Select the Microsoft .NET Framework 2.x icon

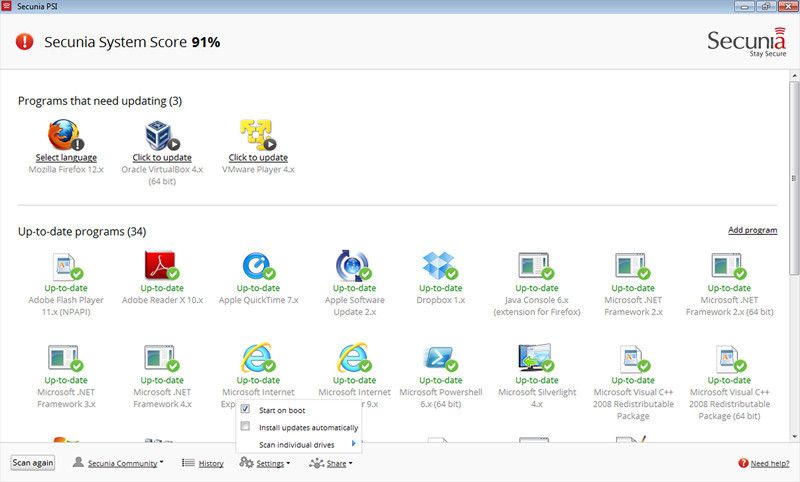633,266
